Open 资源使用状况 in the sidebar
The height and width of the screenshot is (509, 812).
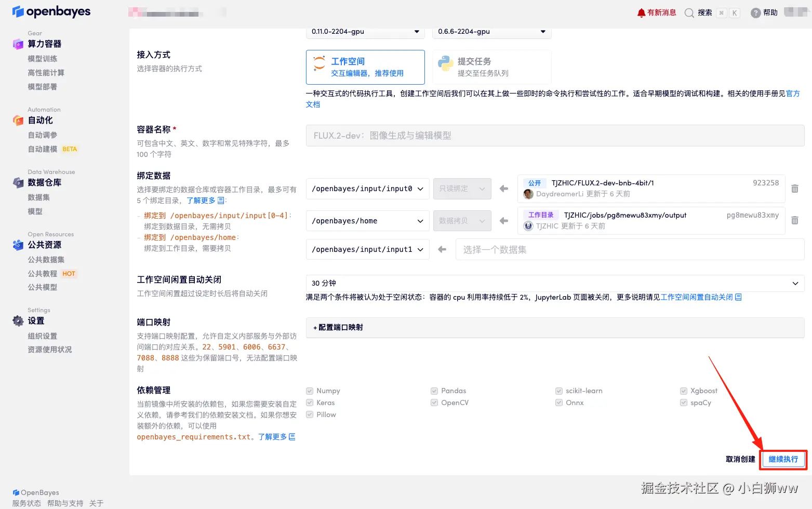(50, 350)
